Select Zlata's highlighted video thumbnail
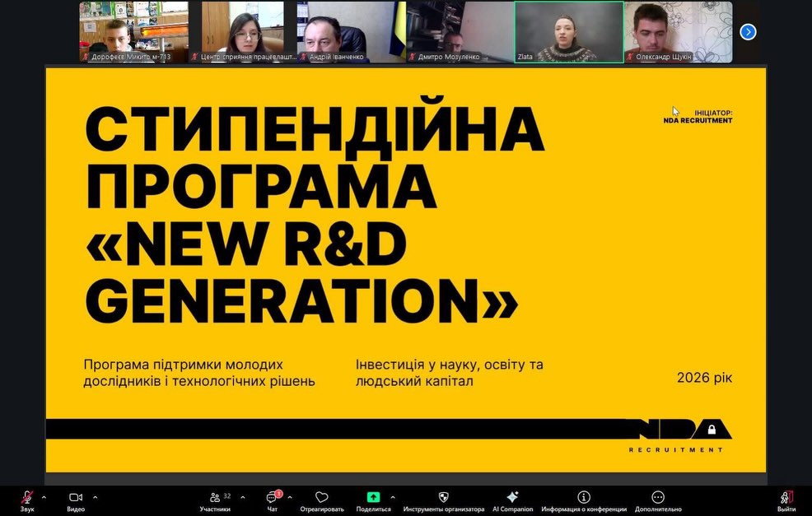 [x=568, y=31]
